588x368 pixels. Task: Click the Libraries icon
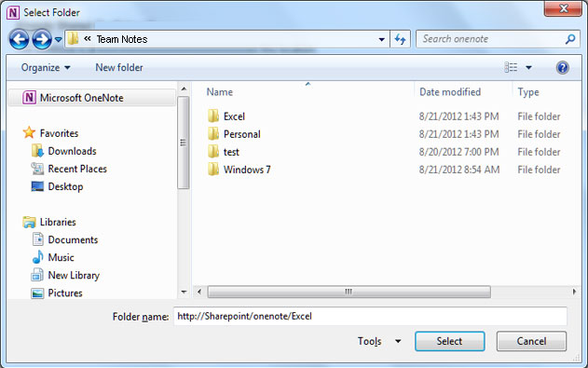[29, 222]
